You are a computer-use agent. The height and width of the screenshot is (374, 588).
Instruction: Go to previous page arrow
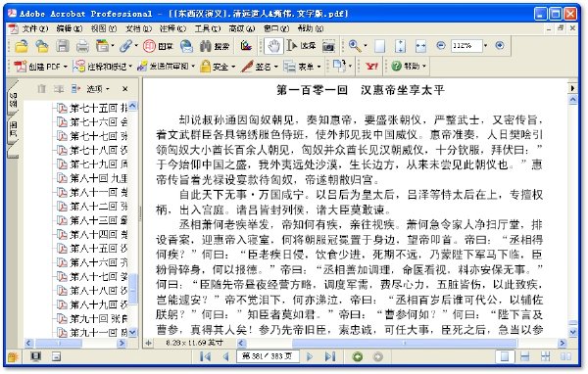[225, 356]
